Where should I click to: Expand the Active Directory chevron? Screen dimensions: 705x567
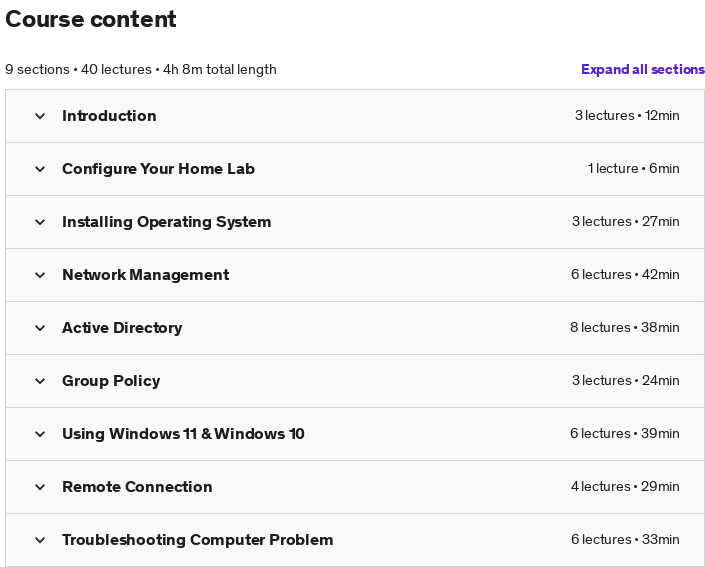pos(40,328)
